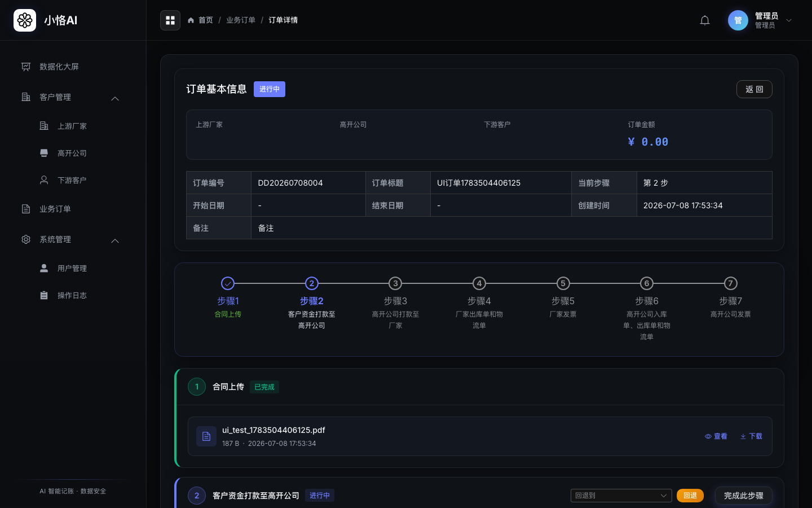Navigate to 首页 breadcrumb link
This screenshot has width=812, height=508.
coord(206,20)
